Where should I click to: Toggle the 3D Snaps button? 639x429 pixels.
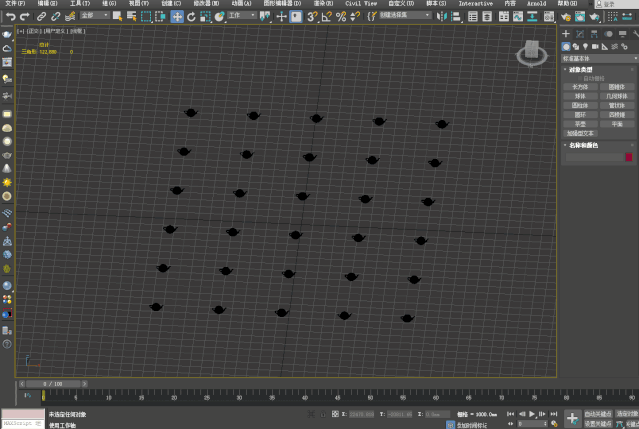(312, 16)
